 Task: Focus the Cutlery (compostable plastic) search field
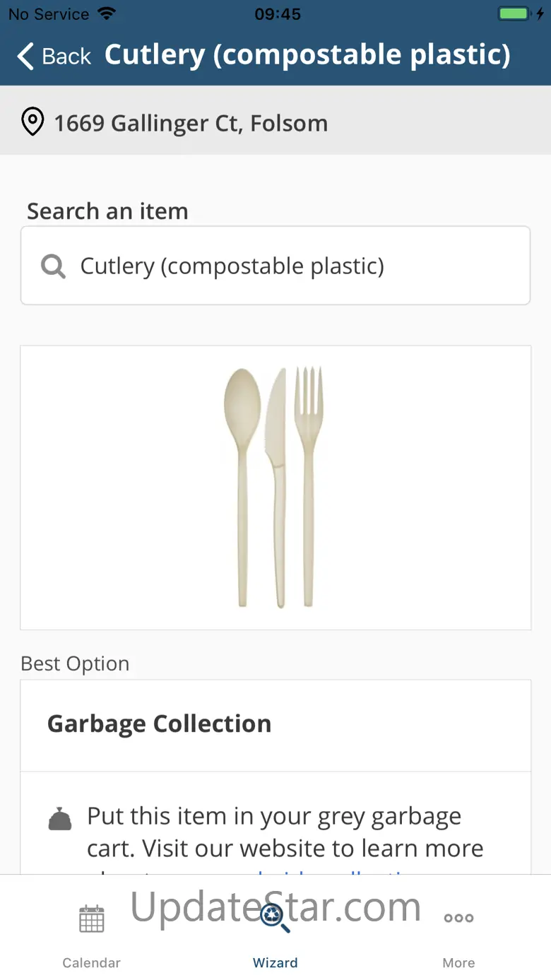[x=275, y=266]
